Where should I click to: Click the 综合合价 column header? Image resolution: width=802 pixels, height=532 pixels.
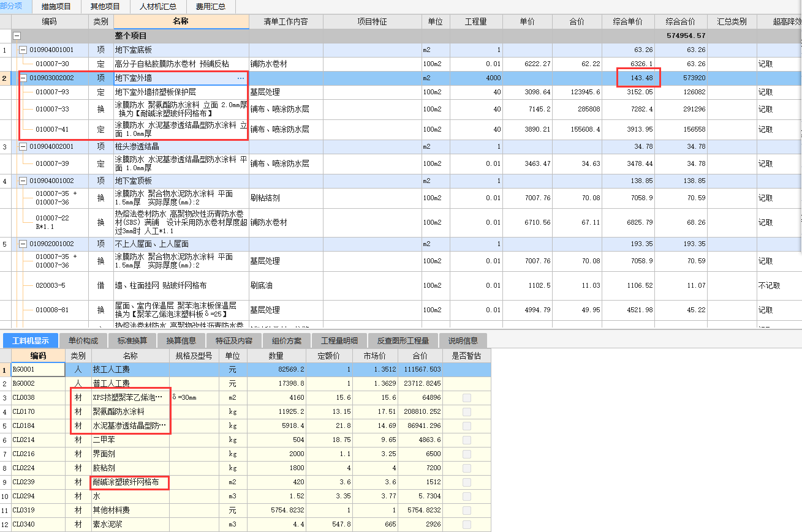[x=681, y=21]
